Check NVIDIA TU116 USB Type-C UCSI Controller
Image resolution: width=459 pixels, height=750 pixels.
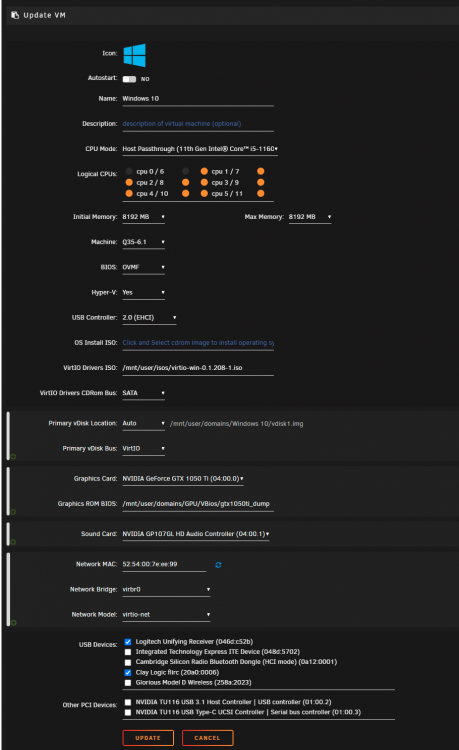coord(128,712)
